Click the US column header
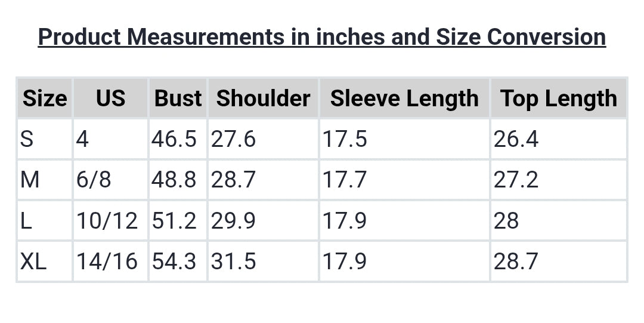Image resolution: width=644 pixels, height=323 pixels. click(x=110, y=99)
